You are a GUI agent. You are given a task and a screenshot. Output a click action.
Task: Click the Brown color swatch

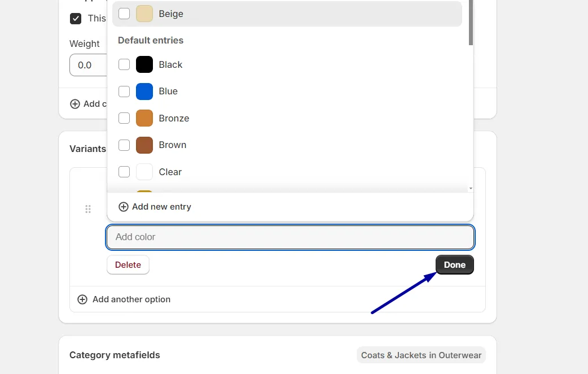pyautogui.click(x=144, y=145)
